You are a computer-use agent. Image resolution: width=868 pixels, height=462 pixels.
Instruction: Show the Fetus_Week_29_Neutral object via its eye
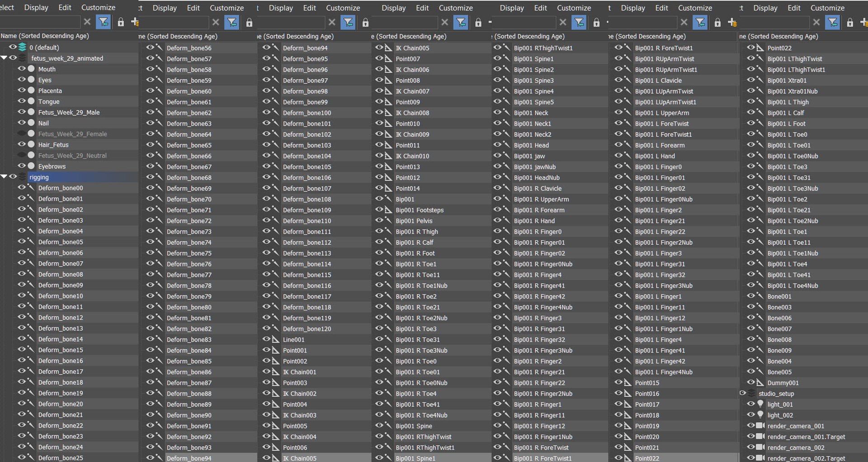coord(21,155)
